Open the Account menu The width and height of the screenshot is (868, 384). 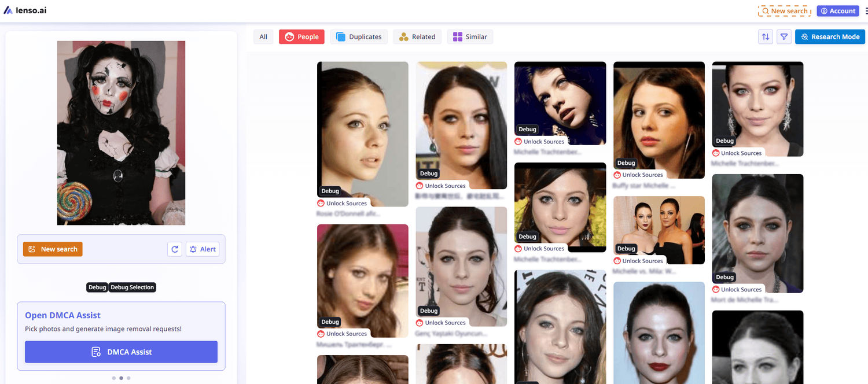point(838,11)
